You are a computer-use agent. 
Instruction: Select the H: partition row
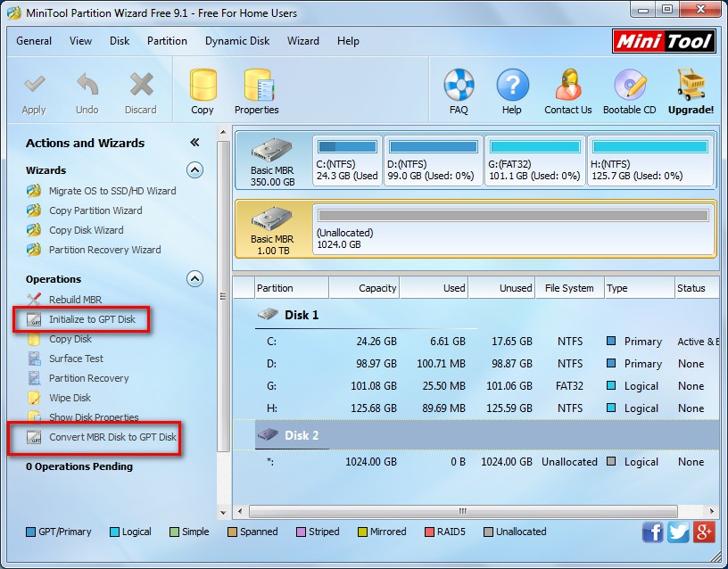476,408
